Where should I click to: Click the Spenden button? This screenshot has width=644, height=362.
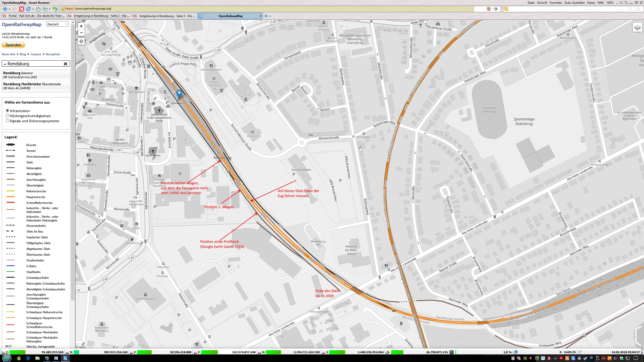[13, 45]
